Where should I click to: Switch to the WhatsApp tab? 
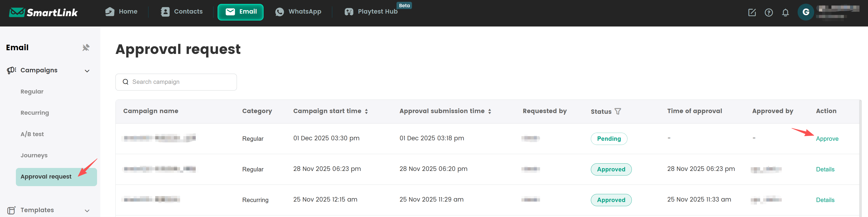pos(298,12)
